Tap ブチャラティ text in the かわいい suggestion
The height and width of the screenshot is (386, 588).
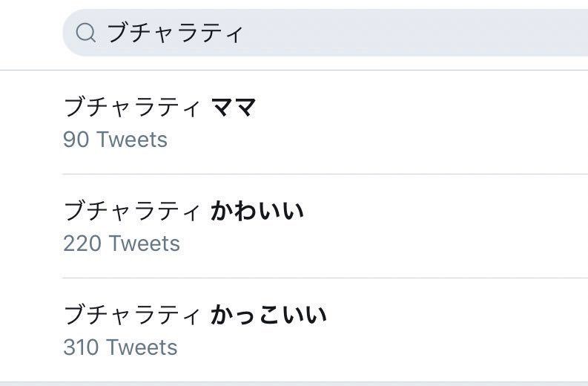[133, 211]
